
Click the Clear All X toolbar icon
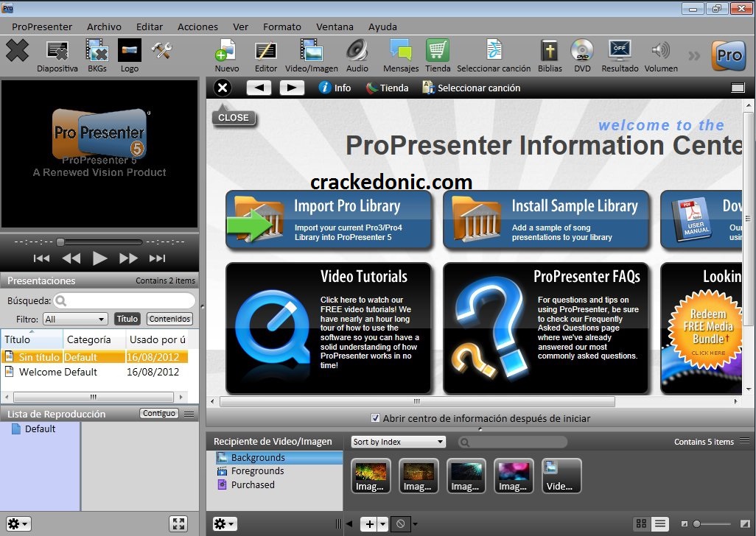pos(18,51)
